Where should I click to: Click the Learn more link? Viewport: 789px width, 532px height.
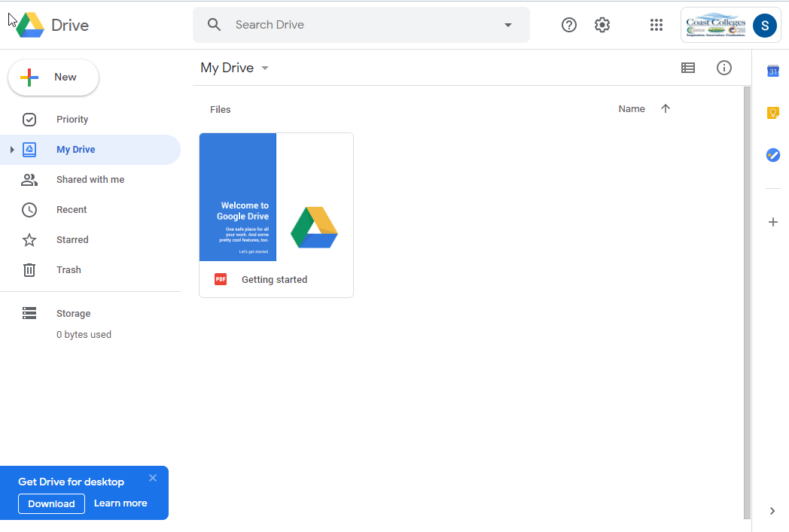(x=120, y=503)
